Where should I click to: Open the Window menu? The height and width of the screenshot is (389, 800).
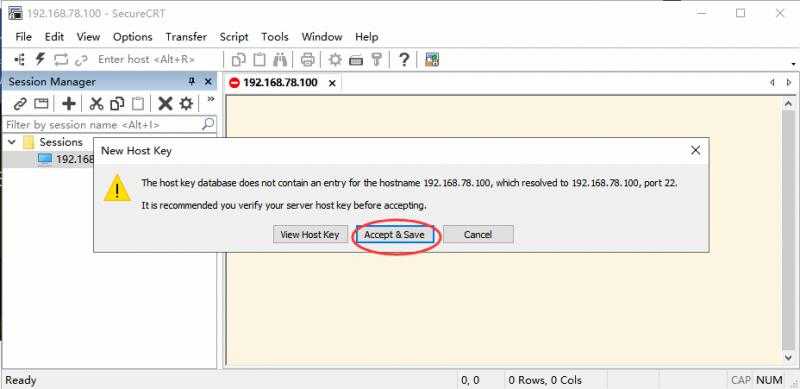(321, 37)
